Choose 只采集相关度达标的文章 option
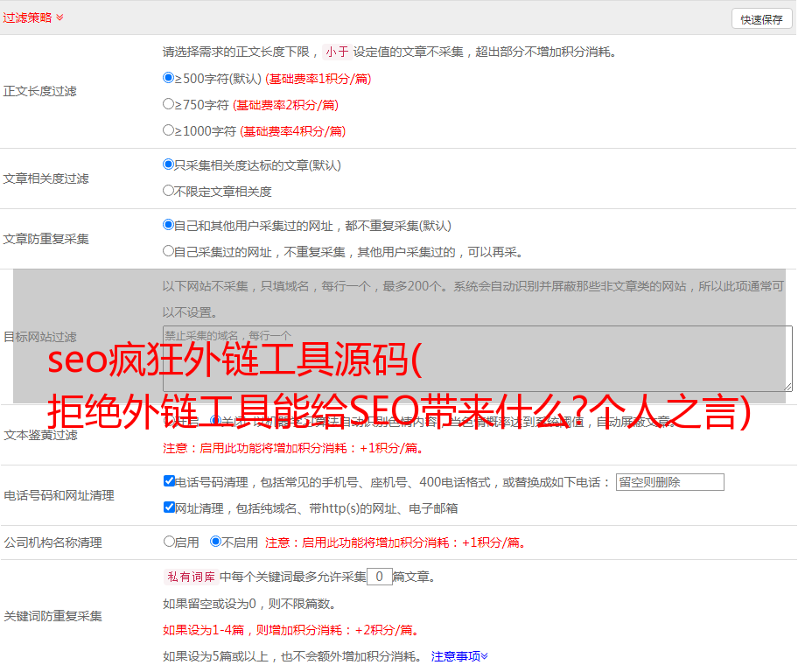 [168, 164]
